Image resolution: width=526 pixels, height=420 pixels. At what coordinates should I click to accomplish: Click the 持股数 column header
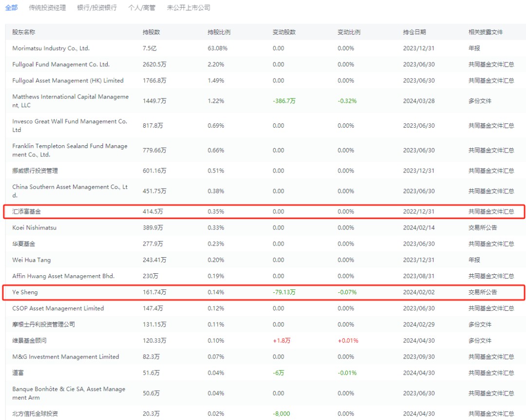[x=151, y=32]
